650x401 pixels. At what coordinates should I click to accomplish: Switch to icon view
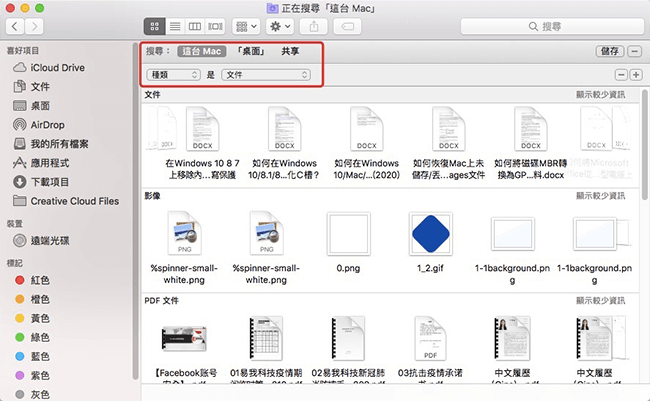155,27
